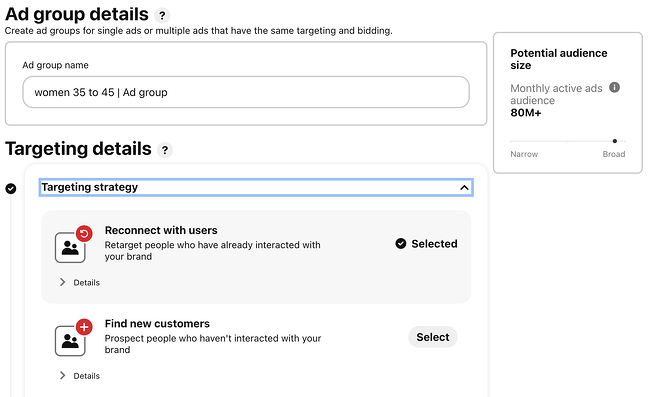The image size is (649, 397).
Task: Toggle the Selected state for Reconnect with users
Action: pos(426,244)
